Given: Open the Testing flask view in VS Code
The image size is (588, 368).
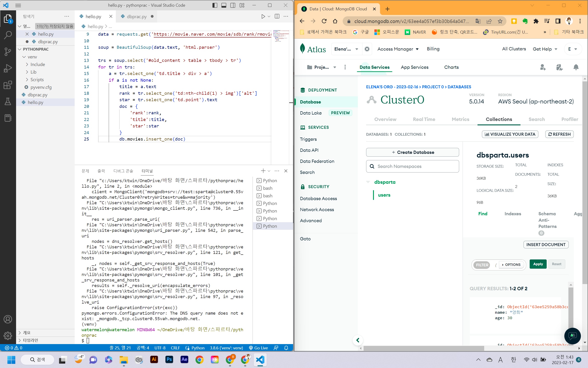Looking at the screenshot, I should [8, 101].
